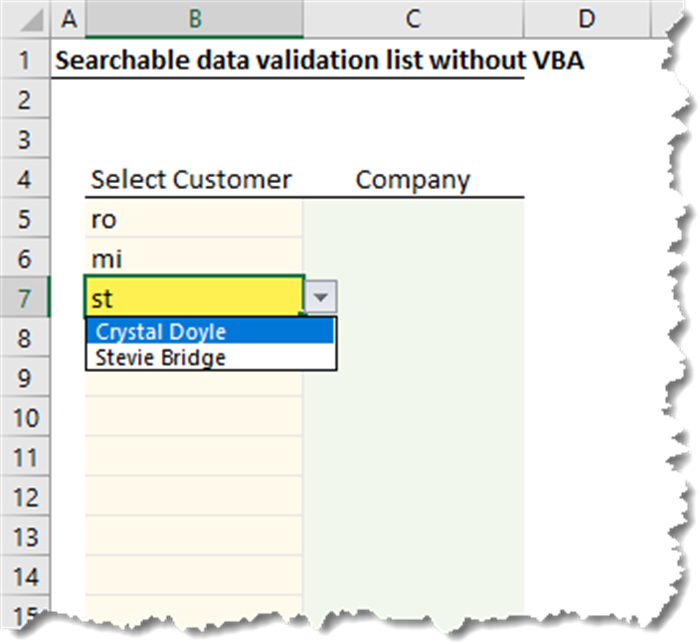Click the Select Customer header cell
This screenshot has height=644, width=700.
[192, 180]
